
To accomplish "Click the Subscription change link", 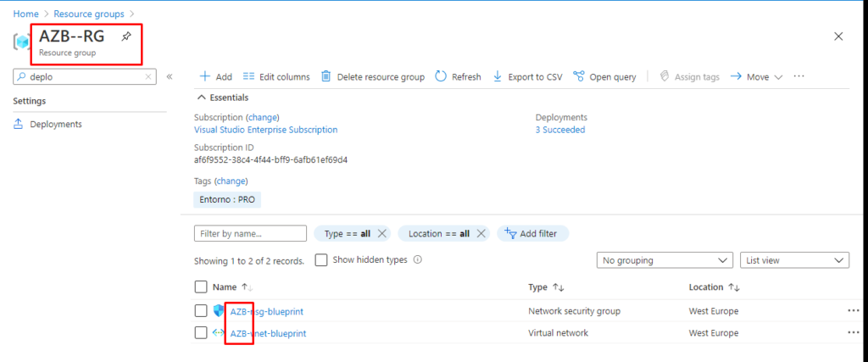I will coord(263,117).
